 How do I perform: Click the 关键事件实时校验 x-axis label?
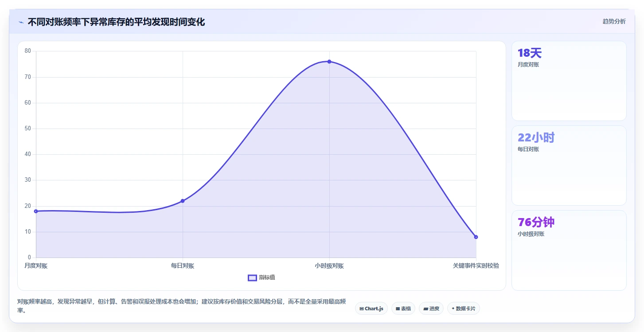pos(476,266)
